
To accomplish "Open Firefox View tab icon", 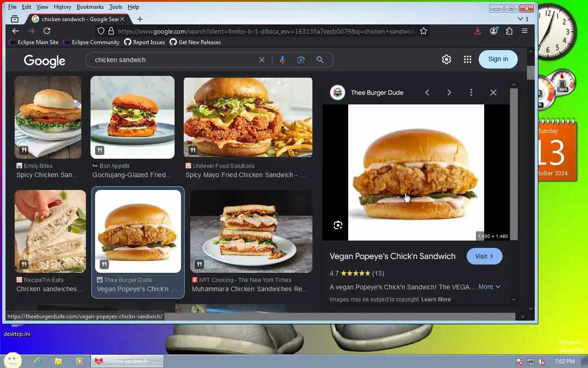I will click(x=15, y=19).
